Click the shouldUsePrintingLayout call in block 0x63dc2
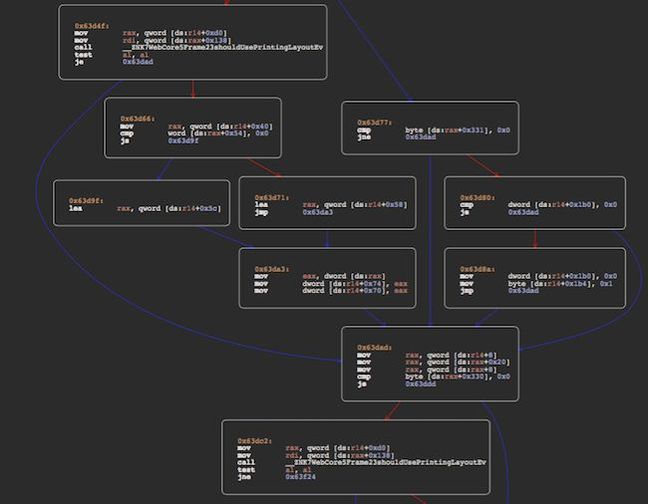The height and width of the screenshot is (504, 648). (x=386, y=462)
